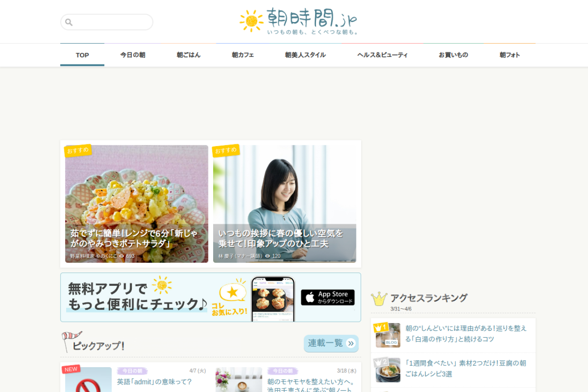
Task: Open the お買いもの navigation tab
Action: (x=453, y=55)
